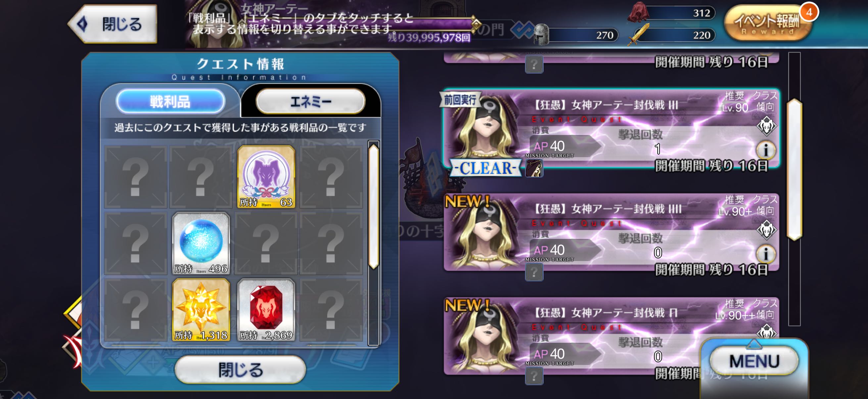This screenshot has width=868, height=399.
Task: Tap the gold star gem item
Action: [201, 310]
